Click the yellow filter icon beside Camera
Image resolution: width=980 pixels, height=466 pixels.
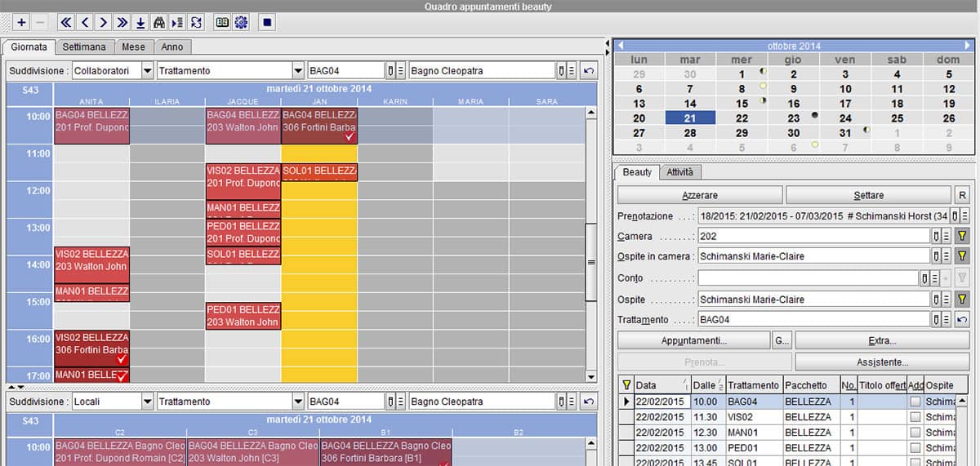[962, 236]
